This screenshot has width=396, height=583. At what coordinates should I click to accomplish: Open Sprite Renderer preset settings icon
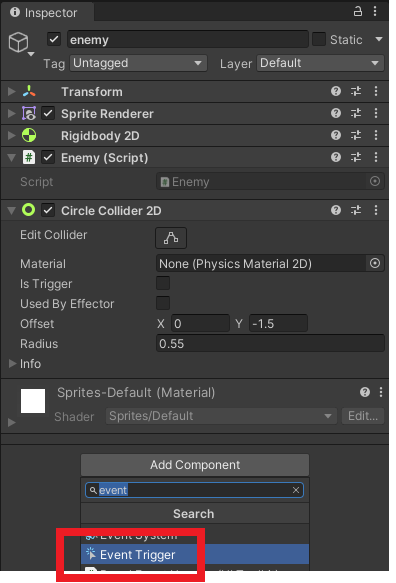pos(356,113)
